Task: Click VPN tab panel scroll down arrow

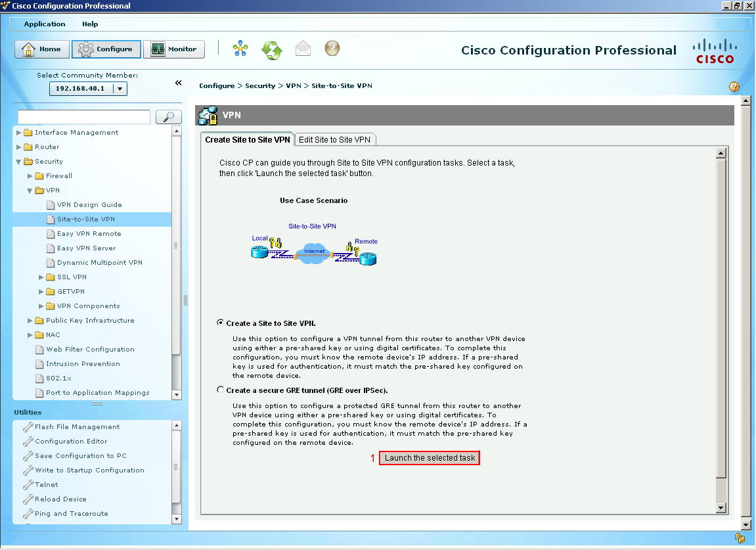Action: 721,508
